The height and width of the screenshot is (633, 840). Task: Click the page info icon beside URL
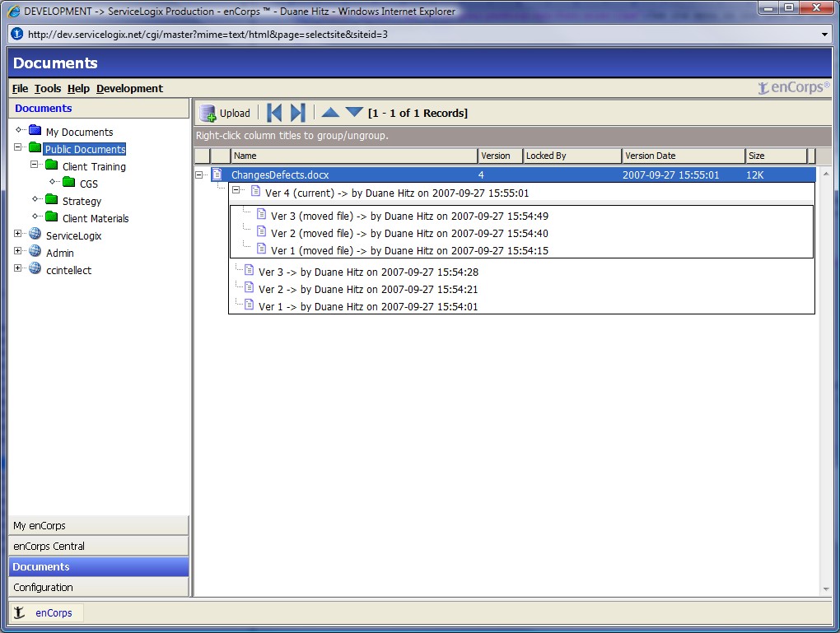[x=17, y=35]
